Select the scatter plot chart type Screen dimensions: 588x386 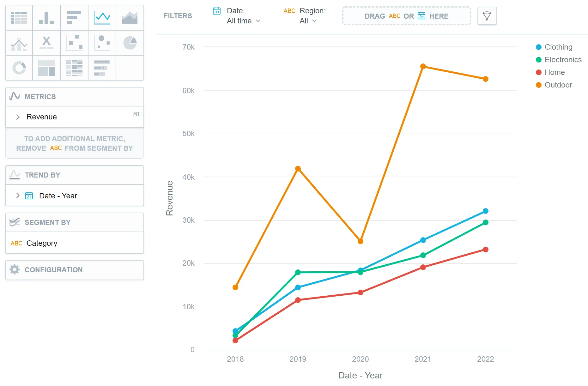click(74, 43)
